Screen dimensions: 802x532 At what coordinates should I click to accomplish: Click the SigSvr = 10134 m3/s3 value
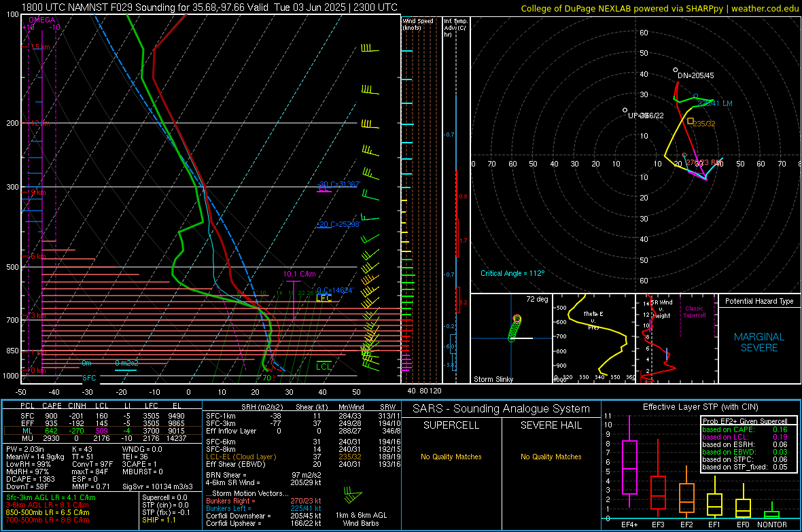(x=158, y=486)
